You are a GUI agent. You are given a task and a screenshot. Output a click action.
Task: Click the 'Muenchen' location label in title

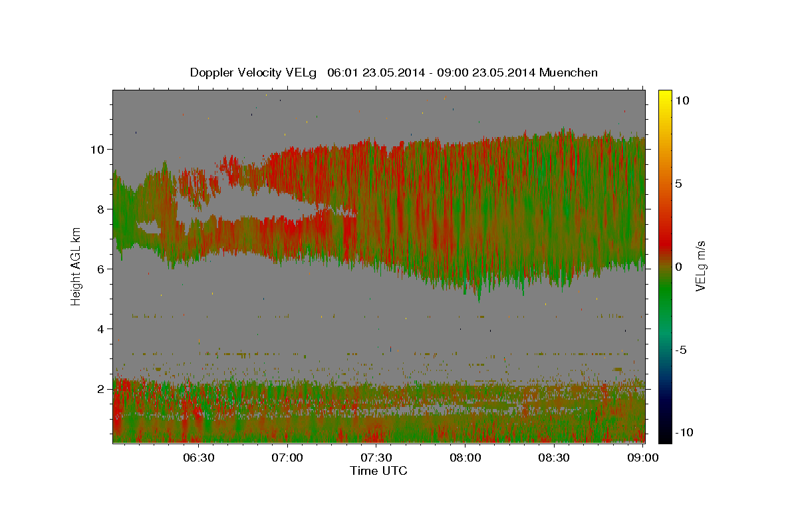pos(569,72)
